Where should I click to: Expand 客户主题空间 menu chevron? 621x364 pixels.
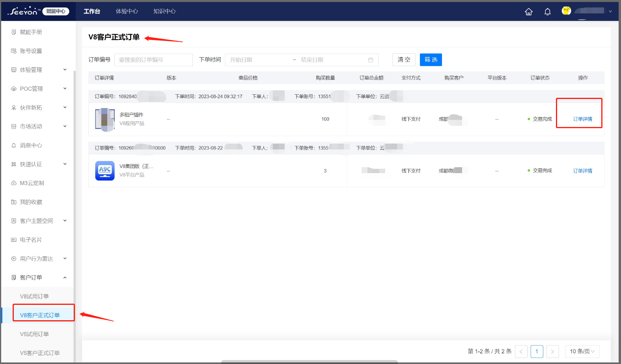click(65, 221)
